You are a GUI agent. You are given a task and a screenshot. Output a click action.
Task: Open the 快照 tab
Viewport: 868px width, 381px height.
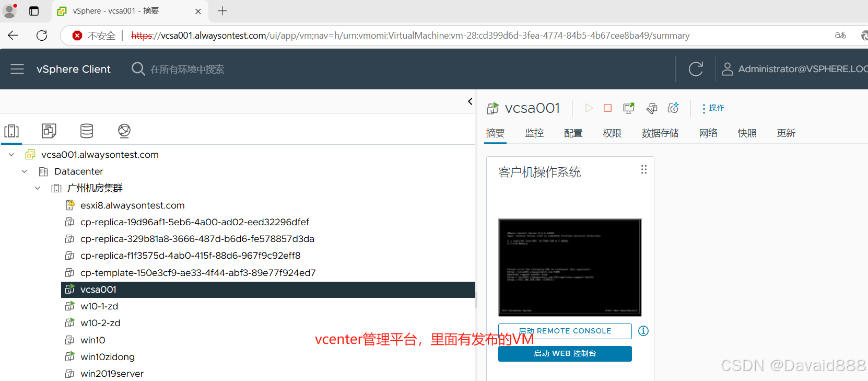coord(747,133)
